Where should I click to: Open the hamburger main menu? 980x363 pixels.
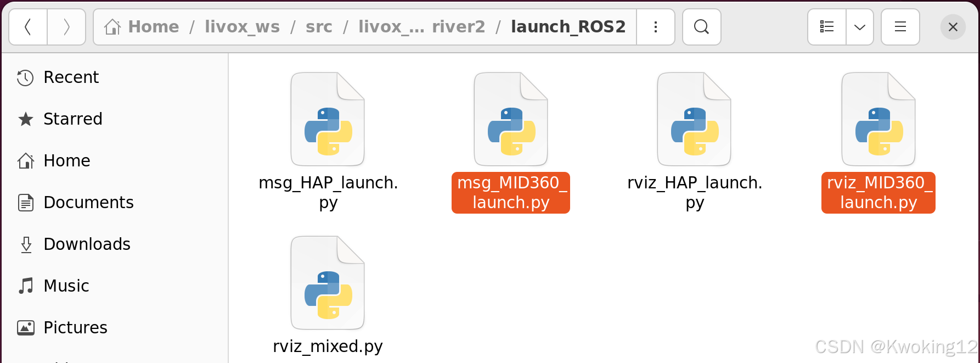click(x=900, y=27)
